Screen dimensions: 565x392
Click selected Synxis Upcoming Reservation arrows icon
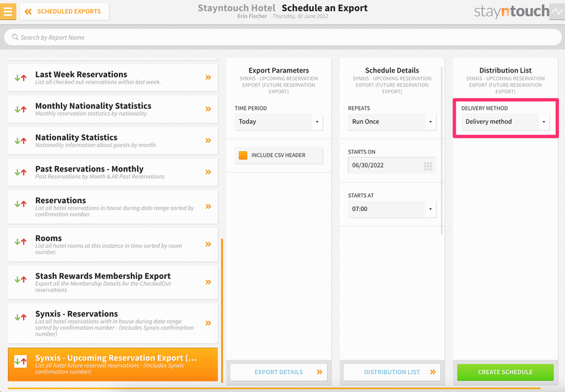point(20,361)
